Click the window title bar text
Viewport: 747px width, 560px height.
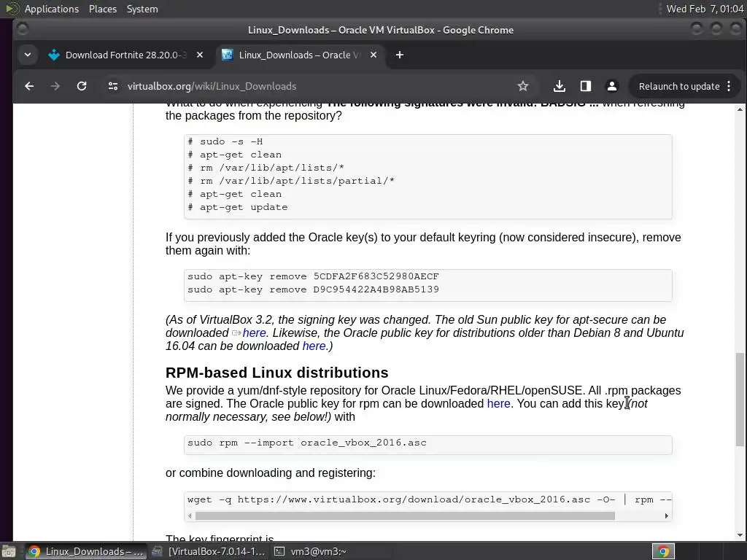coord(381,30)
